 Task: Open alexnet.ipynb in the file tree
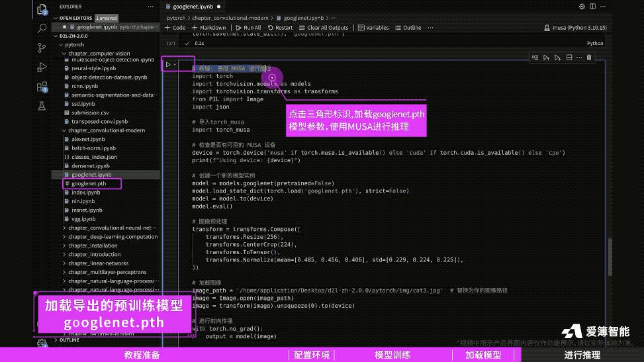88,139
